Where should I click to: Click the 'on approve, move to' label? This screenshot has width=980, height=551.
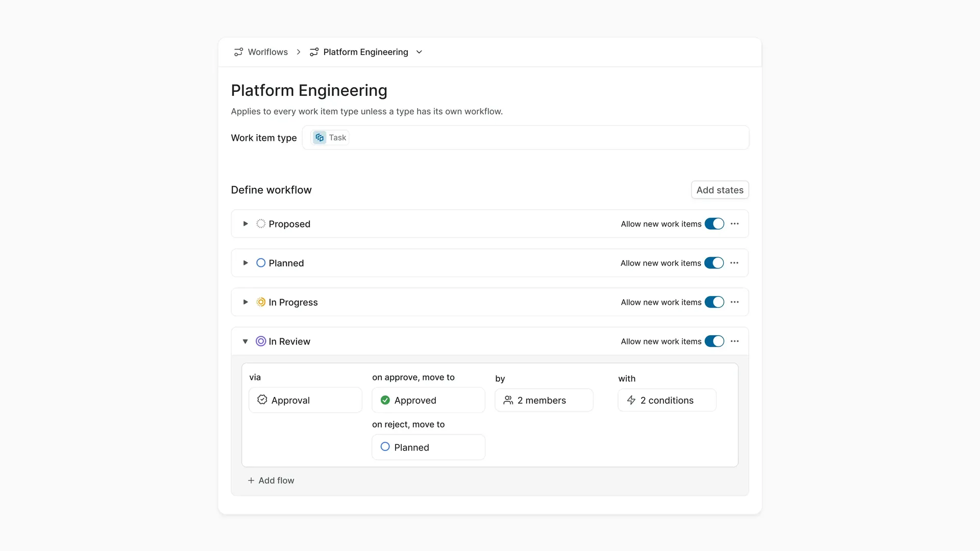[413, 378]
